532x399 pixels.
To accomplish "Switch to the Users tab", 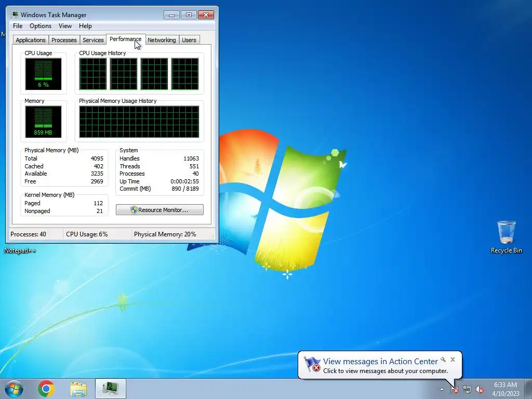I will 189,40.
